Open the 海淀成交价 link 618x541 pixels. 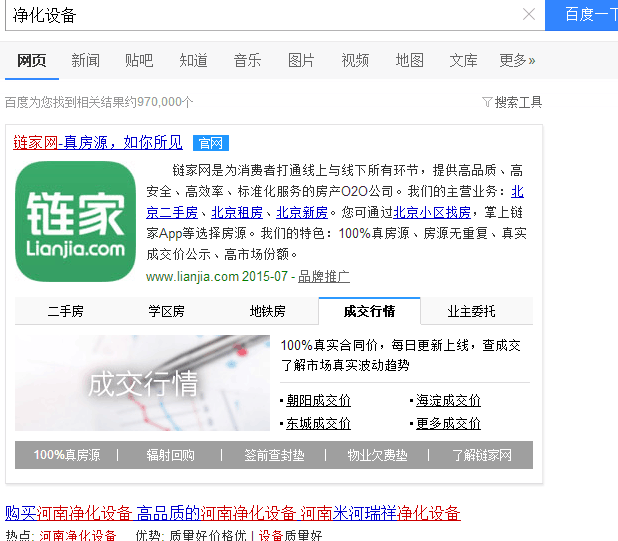pos(449,400)
